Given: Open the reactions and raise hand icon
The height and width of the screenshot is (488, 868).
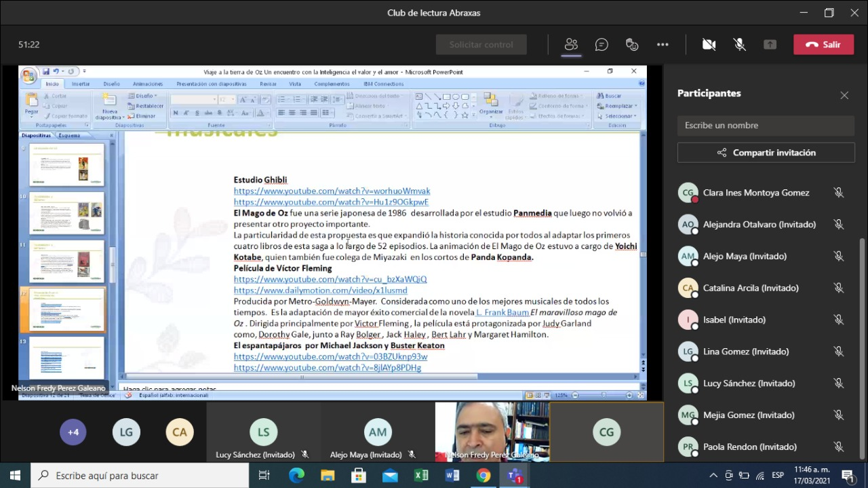Looking at the screenshot, I should (632, 45).
